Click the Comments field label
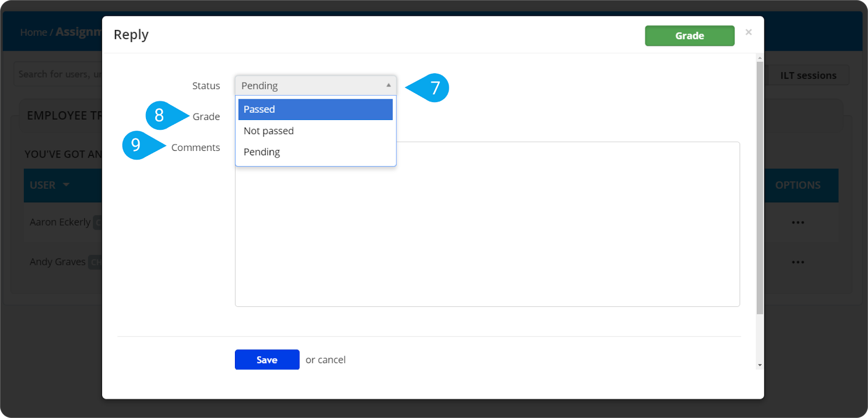The width and height of the screenshot is (868, 418). [196, 148]
